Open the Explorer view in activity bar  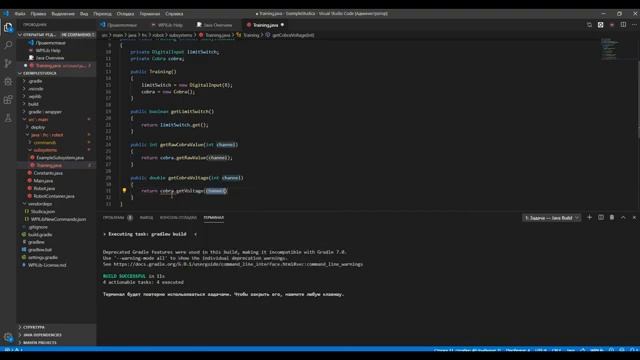coord(8,27)
